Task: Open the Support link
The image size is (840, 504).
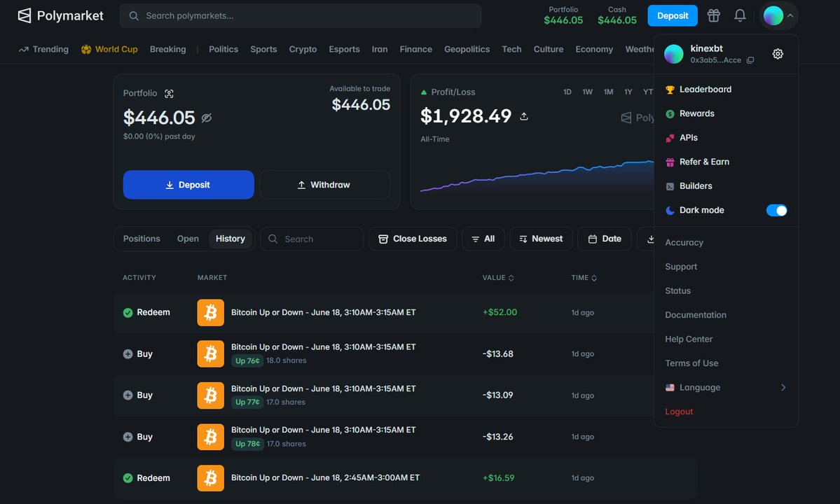Action: click(x=681, y=267)
